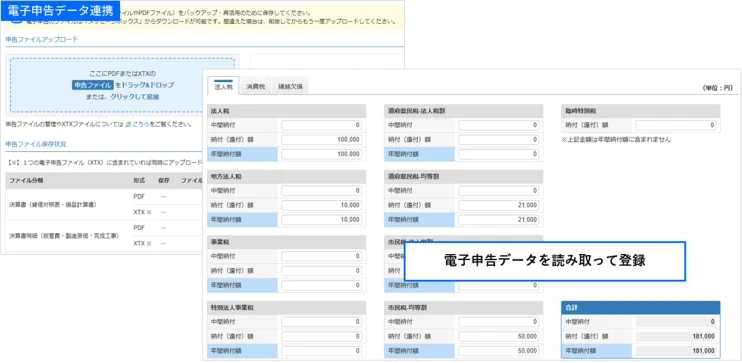Click the 事業税 年間納付額 field
Image resolution: width=742 pixels, height=363 pixels.
click(x=322, y=285)
